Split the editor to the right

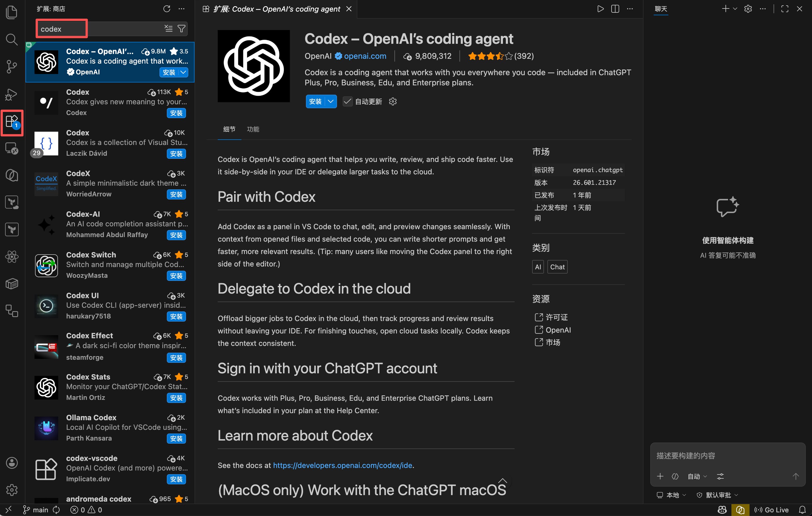coord(615,9)
